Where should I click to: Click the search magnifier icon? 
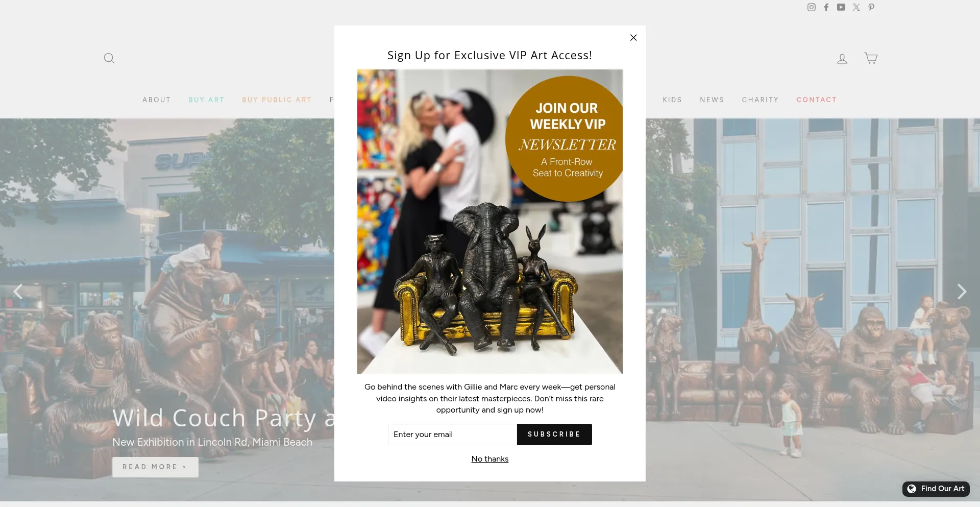click(x=109, y=58)
